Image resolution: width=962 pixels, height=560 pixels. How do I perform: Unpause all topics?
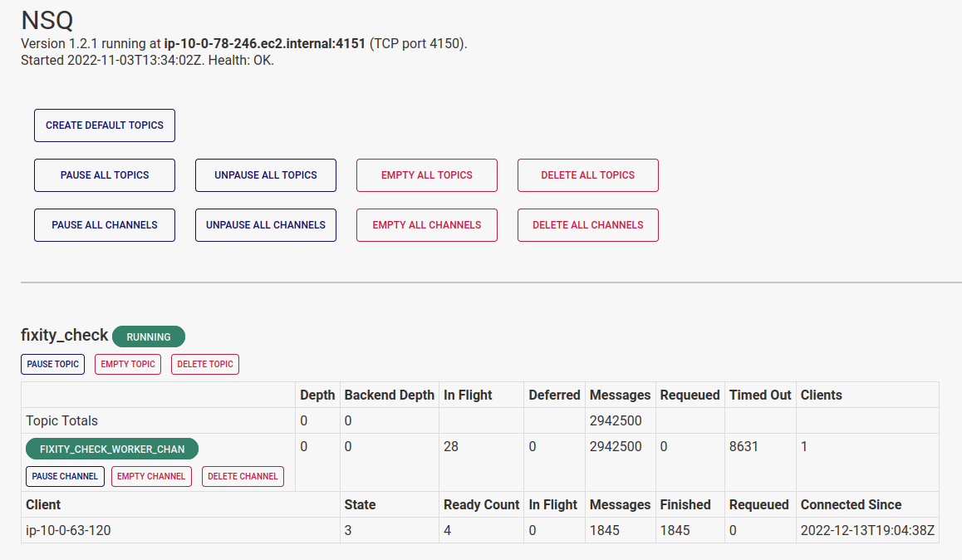[x=266, y=175]
